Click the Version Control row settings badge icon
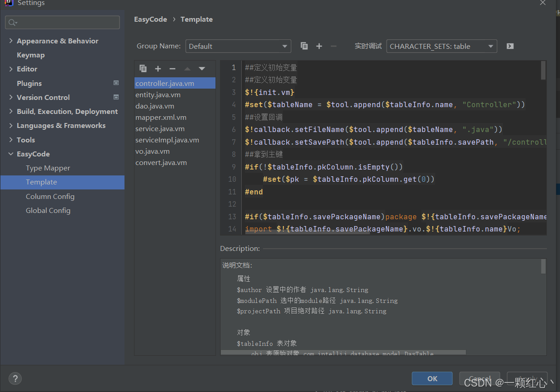The height and width of the screenshot is (392, 560). (x=116, y=97)
